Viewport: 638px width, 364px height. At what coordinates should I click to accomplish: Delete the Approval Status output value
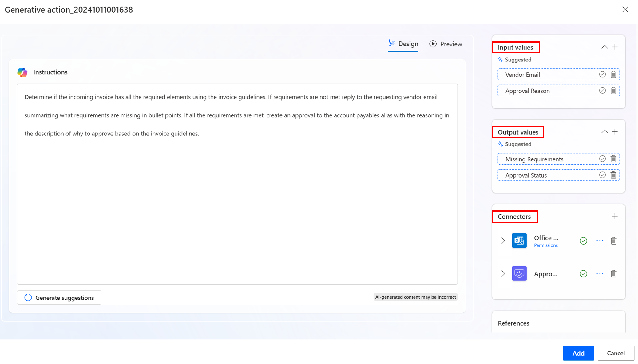[613, 175]
